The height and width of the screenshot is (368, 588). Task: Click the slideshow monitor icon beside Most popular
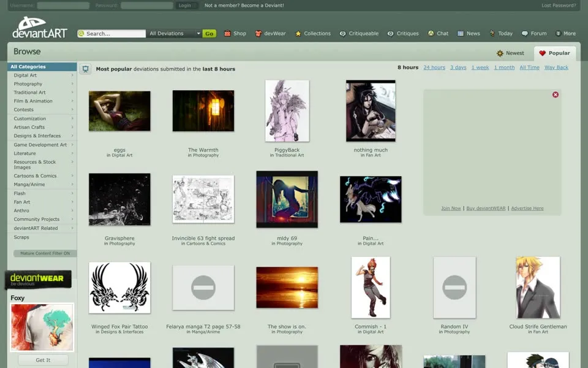[x=86, y=69]
